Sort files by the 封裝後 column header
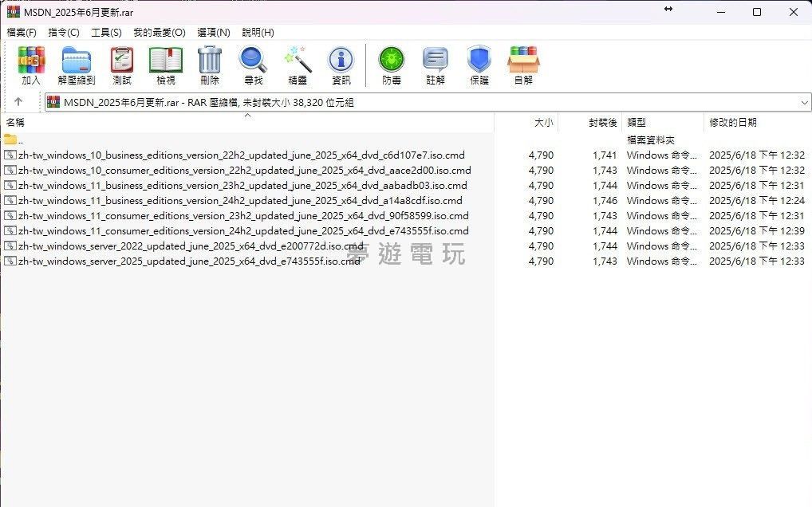The width and height of the screenshot is (812, 507). click(589, 123)
